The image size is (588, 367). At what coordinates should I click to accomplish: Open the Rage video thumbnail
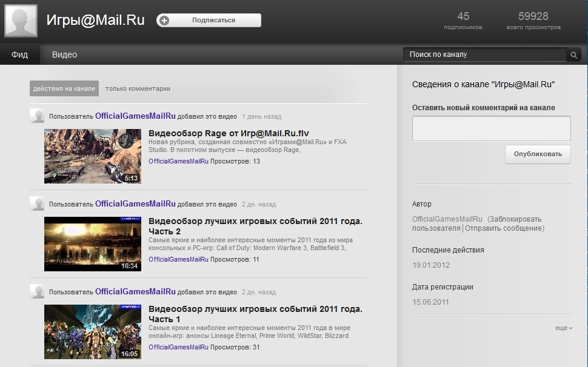point(93,156)
